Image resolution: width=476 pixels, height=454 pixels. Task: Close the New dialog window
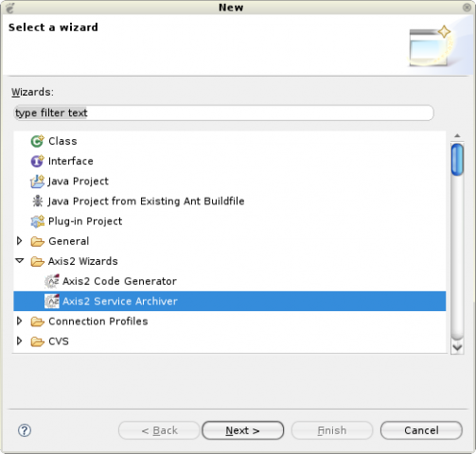(x=467, y=8)
